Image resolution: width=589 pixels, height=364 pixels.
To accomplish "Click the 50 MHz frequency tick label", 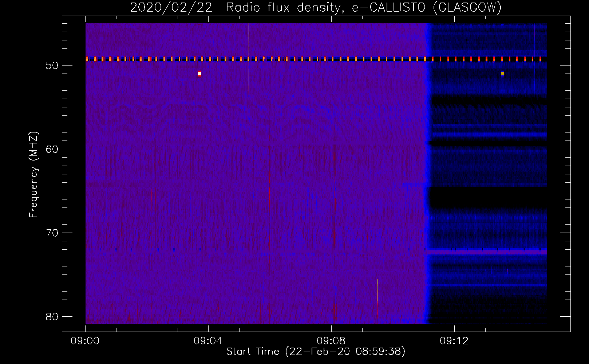I will [x=51, y=66].
